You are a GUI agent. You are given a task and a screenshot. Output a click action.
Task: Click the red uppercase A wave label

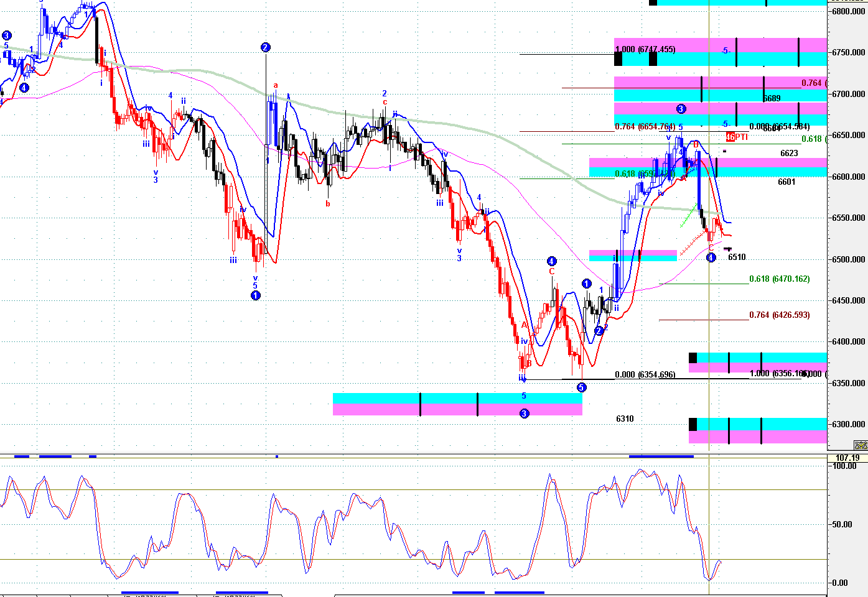tap(525, 325)
